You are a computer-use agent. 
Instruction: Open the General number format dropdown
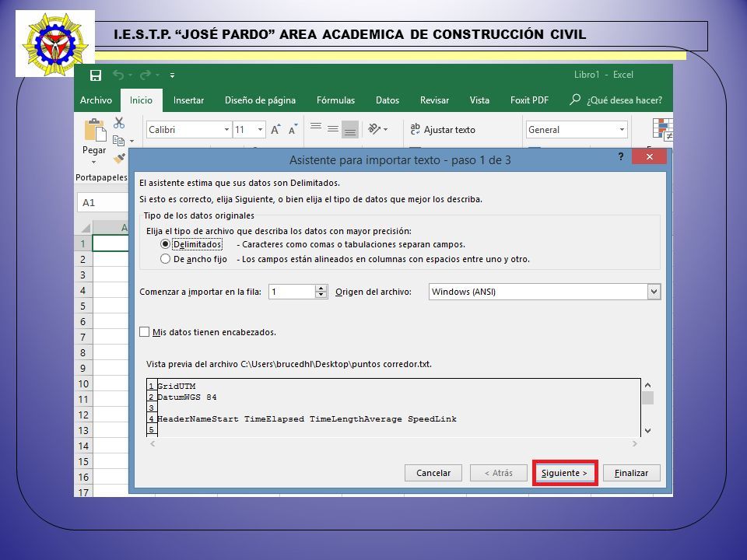point(622,130)
